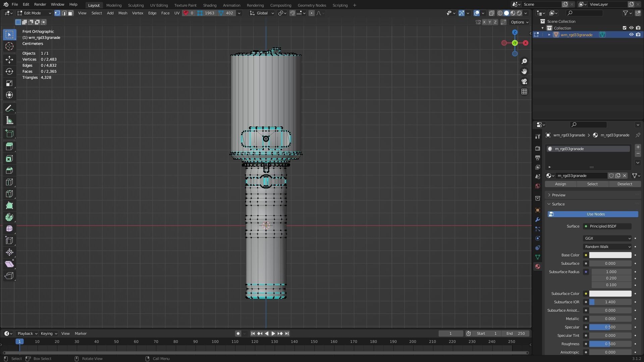
Task: Expand the Preview panel
Action: (558, 195)
